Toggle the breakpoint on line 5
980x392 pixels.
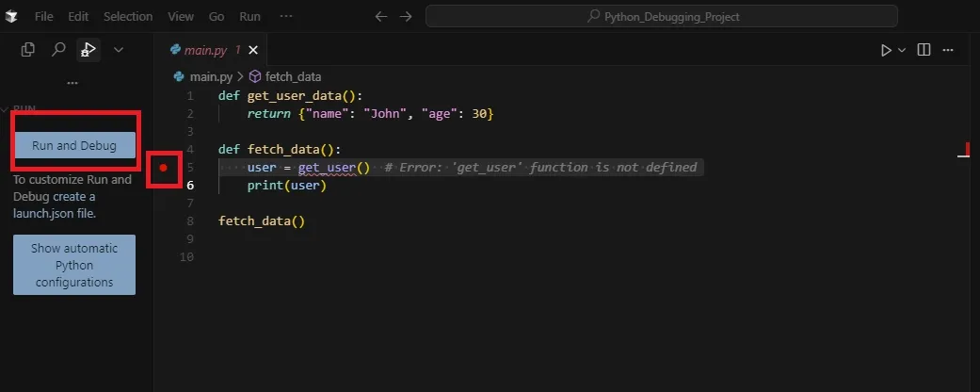[164, 168]
